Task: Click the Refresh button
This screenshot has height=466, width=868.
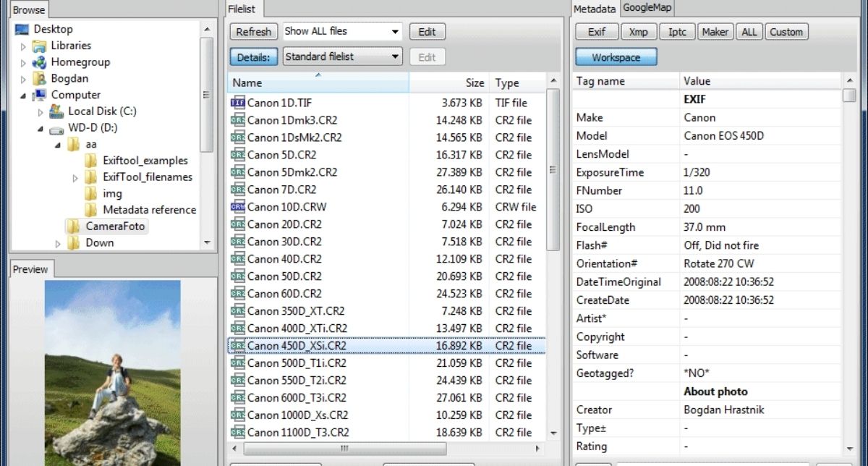Action: (x=253, y=32)
